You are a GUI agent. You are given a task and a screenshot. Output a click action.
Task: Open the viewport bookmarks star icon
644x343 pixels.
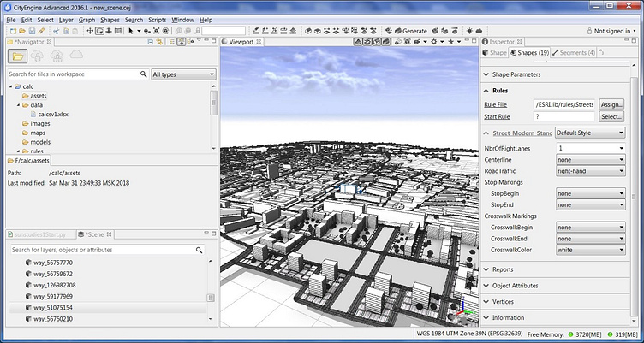pos(450,41)
